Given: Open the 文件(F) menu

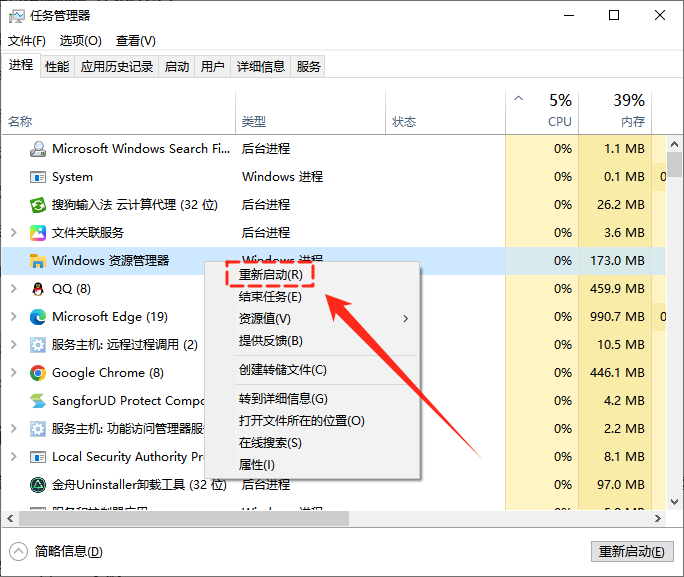Looking at the screenshot, I should coord(27,41).
